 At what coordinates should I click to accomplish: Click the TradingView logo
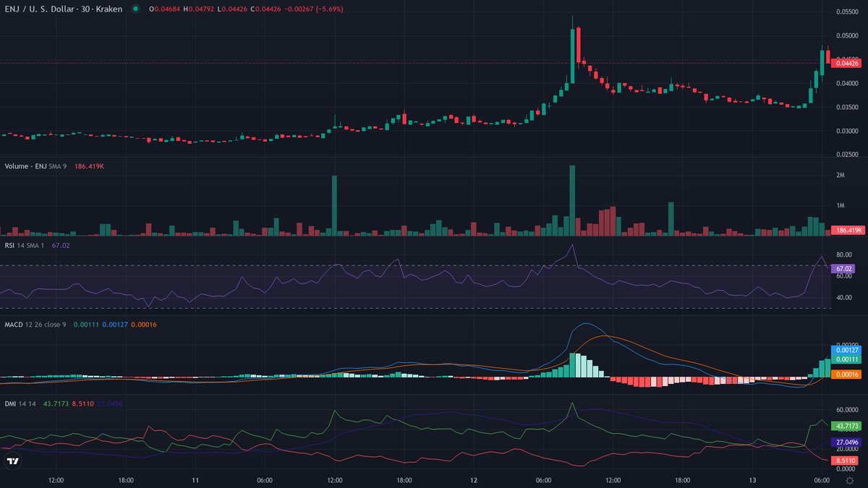(x=12, y=461)
